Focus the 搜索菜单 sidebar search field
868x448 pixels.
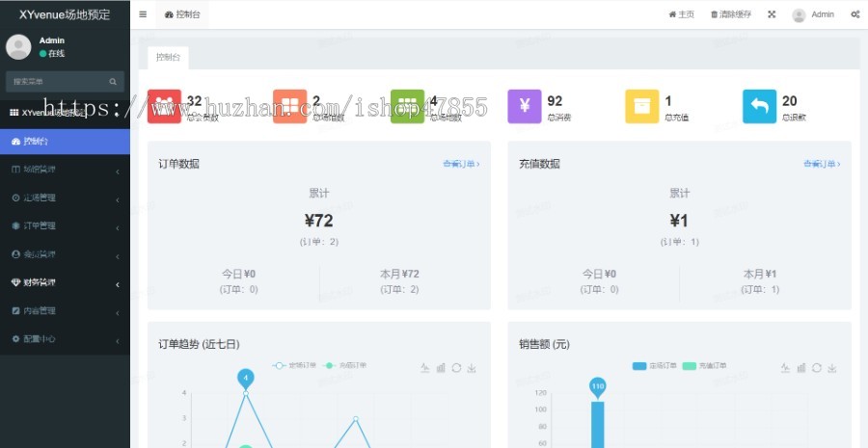(x=65, y=81)
